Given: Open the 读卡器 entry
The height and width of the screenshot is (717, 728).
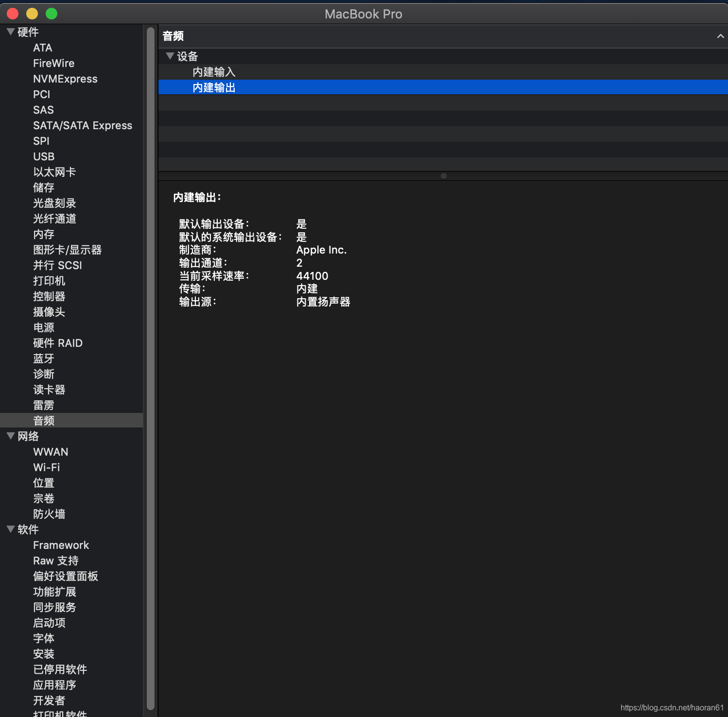Looking at the screenshot, I should tap(49, 390).
